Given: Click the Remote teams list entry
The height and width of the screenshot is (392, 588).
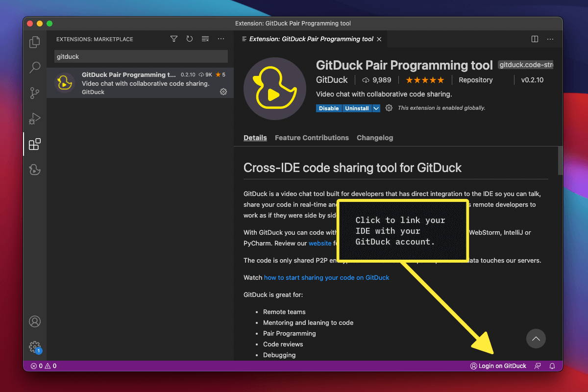Looking at the screenshot, I should pos(284,312).
